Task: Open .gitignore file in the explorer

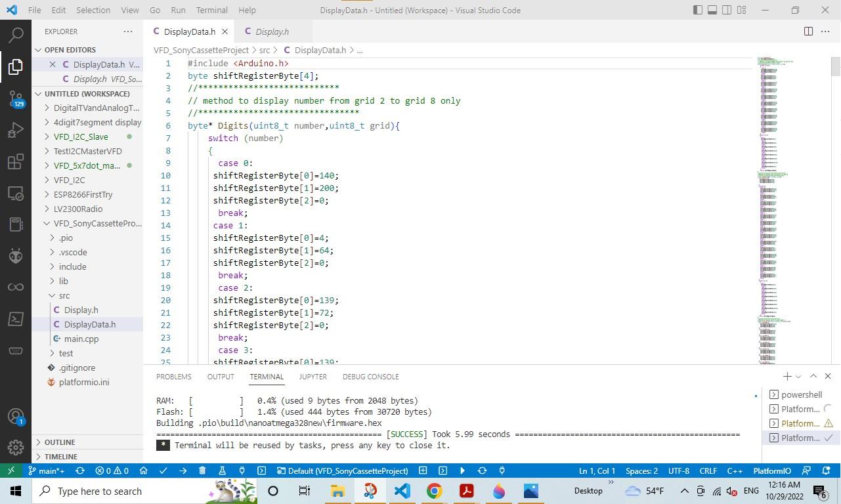Action: pos(77,367)
